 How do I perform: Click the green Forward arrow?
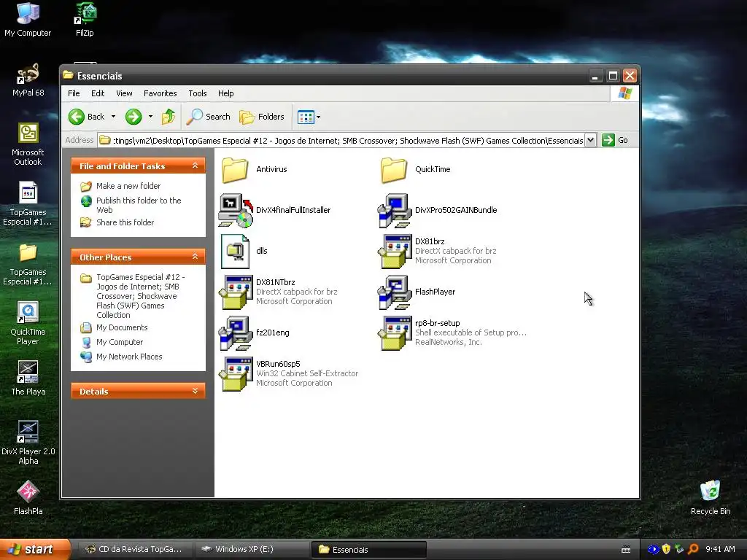tap(133, 117)
